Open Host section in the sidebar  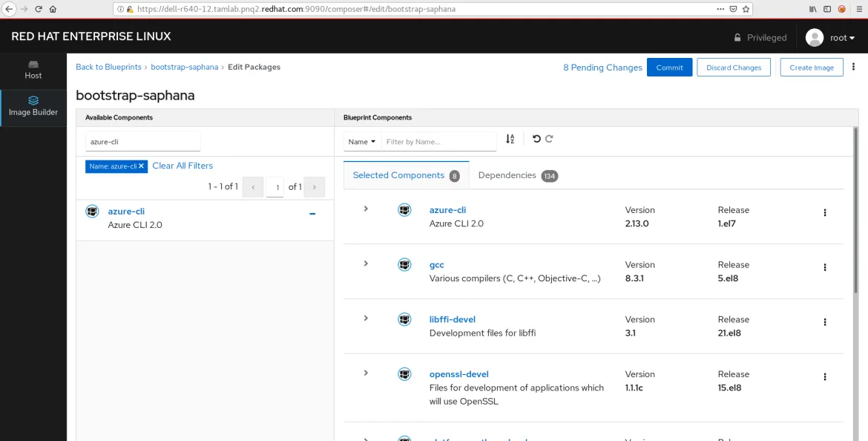click(33, 70)
